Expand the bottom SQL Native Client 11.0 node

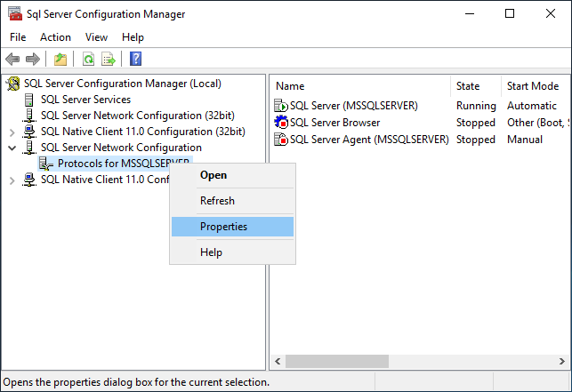pyautogui.click(x=12, y=180)
